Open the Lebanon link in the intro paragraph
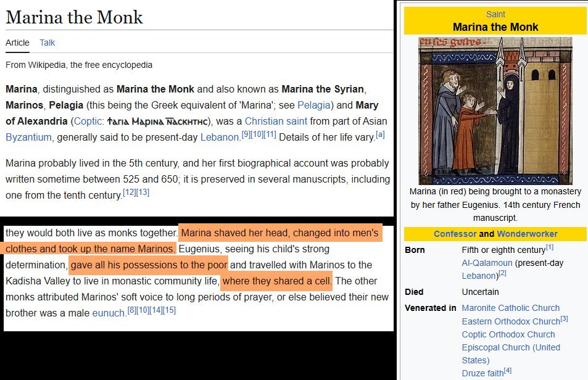This screenshot has width=588, height=380. point(220,137)
